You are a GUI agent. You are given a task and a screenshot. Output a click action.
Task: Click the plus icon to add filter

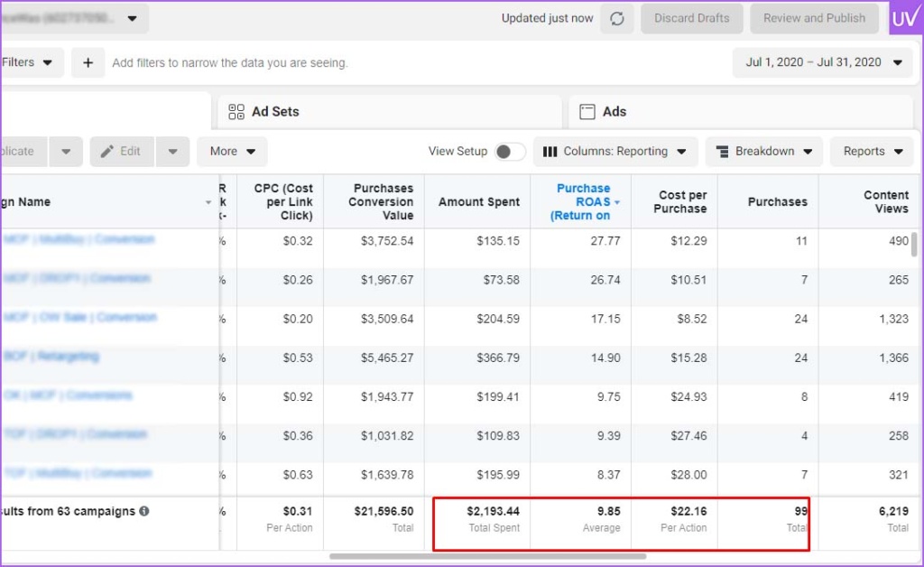[88, 63]
